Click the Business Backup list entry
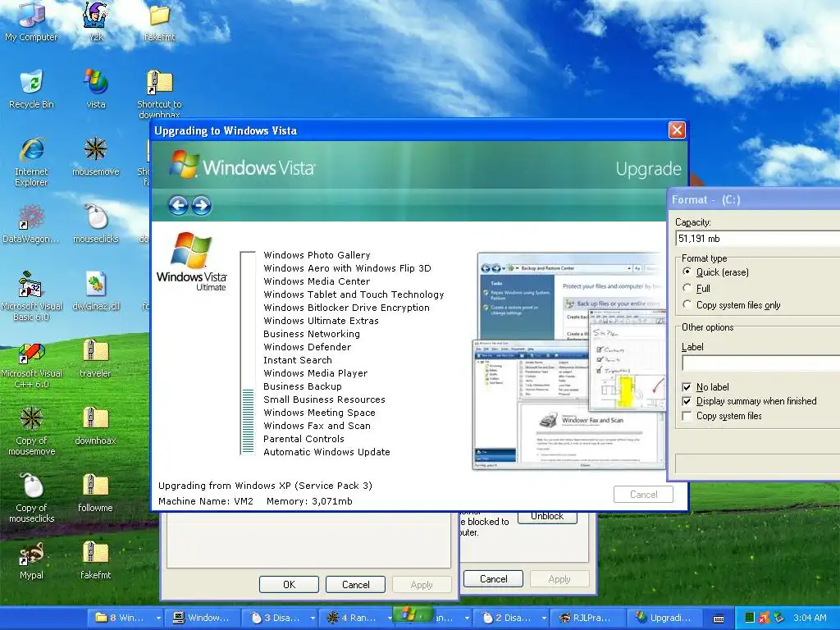Viewport: 840px width, 630px height. coord(302,386)
